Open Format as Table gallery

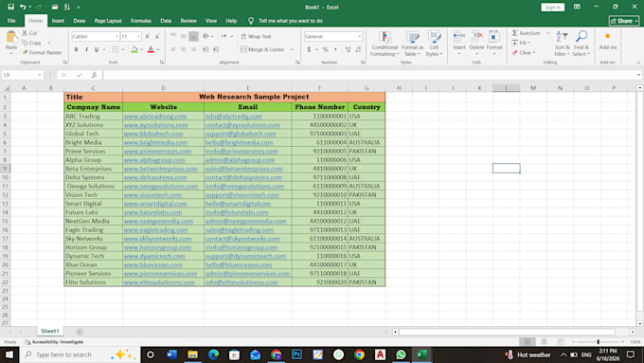412,44
